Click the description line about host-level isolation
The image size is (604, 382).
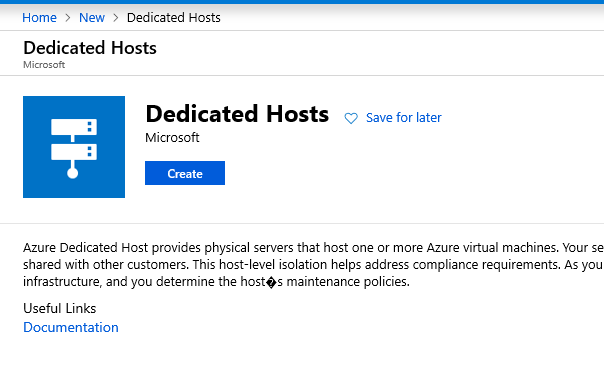tap(314, 265)
